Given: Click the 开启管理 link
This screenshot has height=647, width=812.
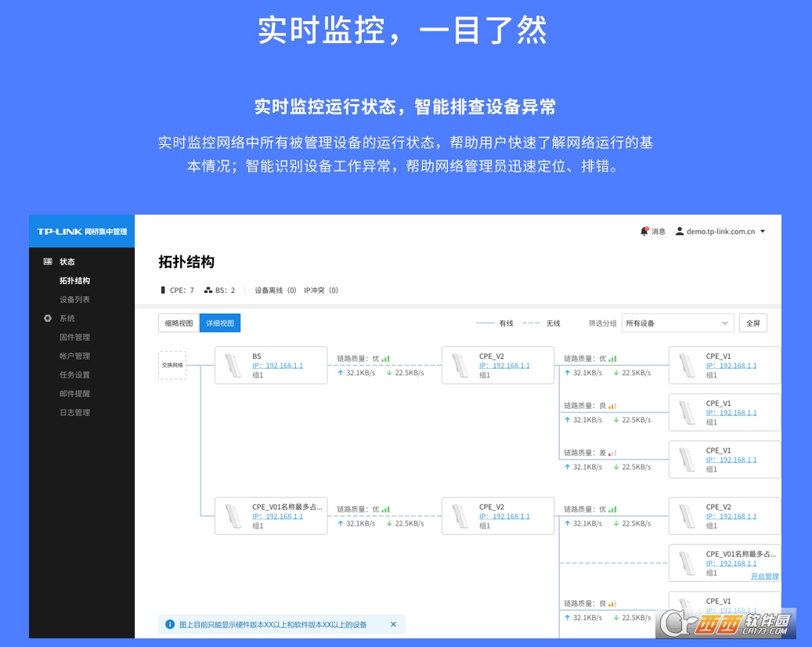Looking at the screenshot, I should 764,576.
